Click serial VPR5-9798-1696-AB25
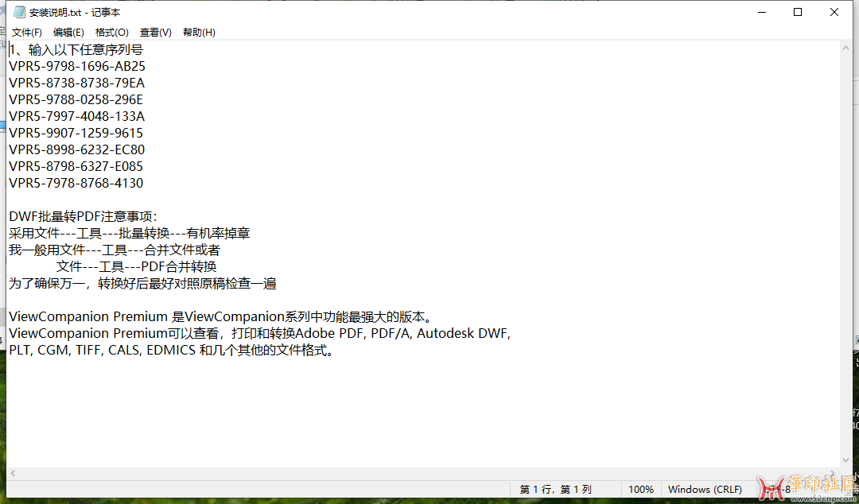This screenshot has width=859, height=504. pos(77,66)
